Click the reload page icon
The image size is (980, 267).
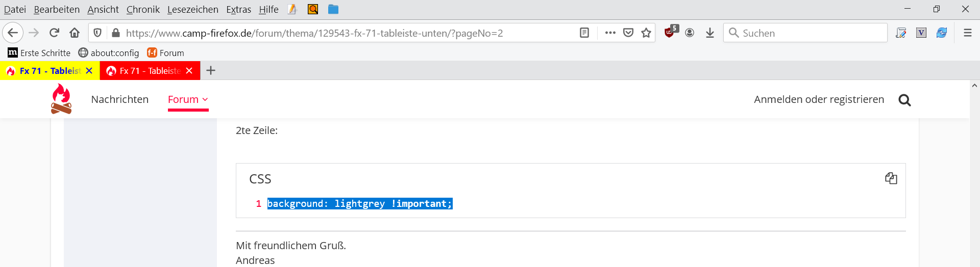tap(54, 33)
